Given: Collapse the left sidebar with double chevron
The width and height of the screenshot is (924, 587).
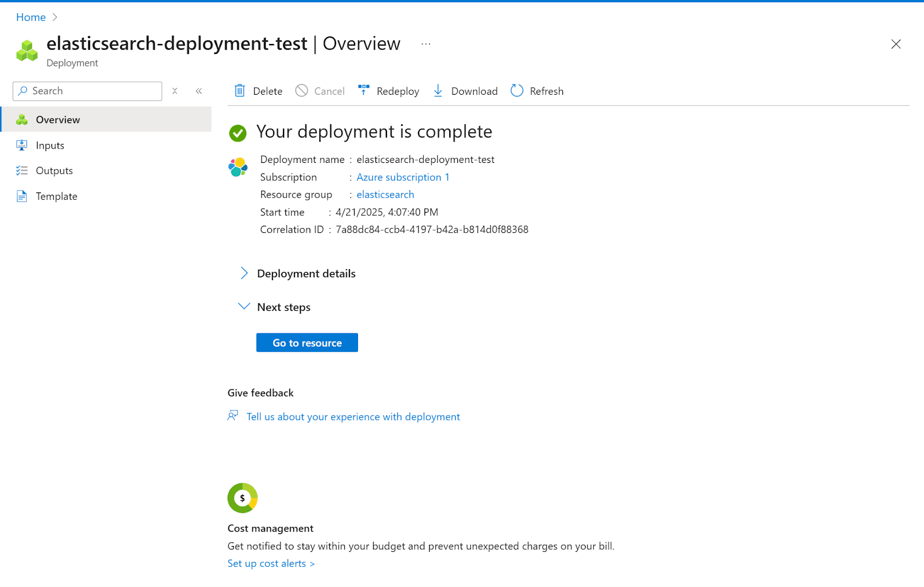Looking at the screenshot, I should [x=199, y=91].
